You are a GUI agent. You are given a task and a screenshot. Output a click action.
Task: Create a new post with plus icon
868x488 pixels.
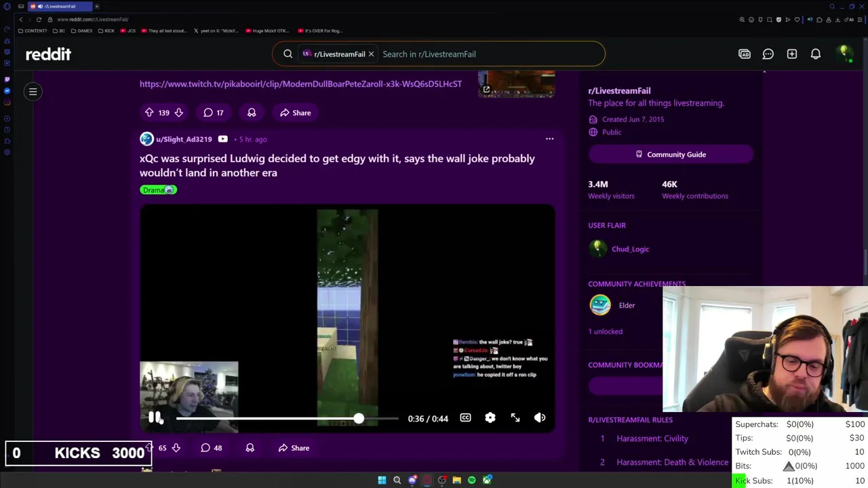[x=792, y=54]
